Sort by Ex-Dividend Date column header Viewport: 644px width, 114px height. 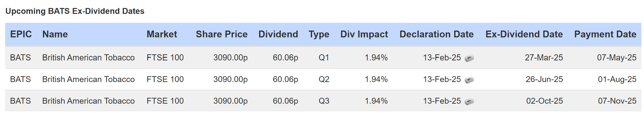(524, 34)
